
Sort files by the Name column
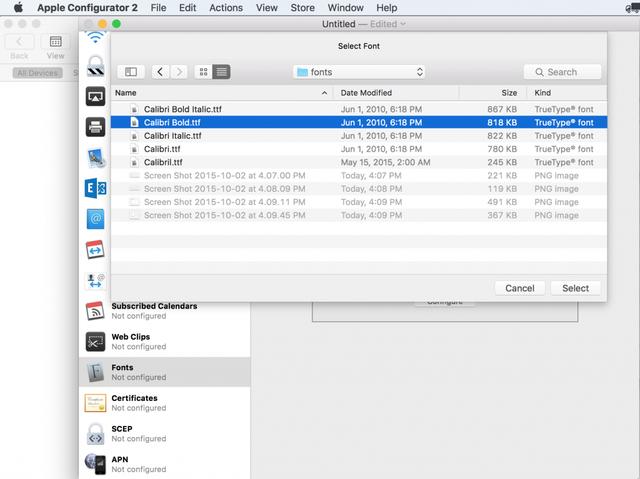[222, 93]
